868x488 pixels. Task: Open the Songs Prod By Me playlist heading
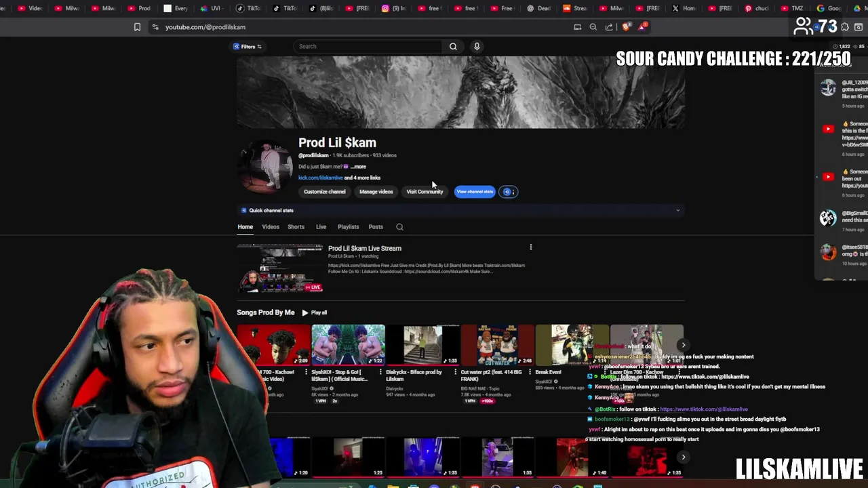265,312
